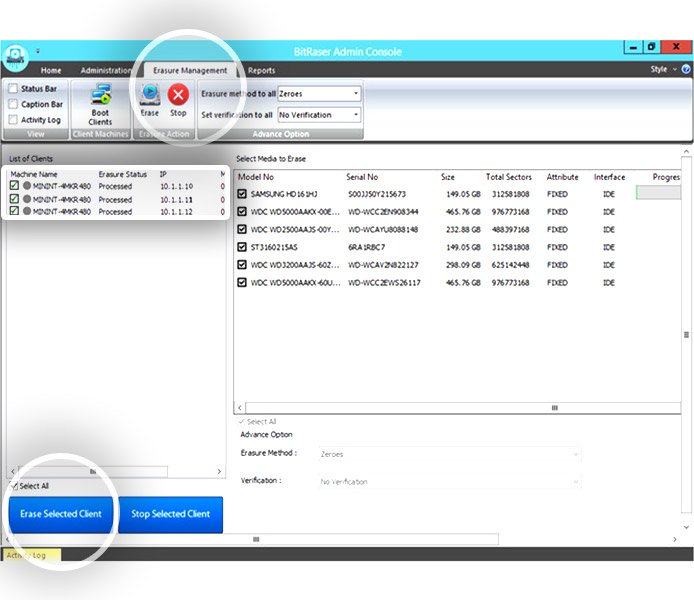Enable the Caption Bar checkbox

13,104
